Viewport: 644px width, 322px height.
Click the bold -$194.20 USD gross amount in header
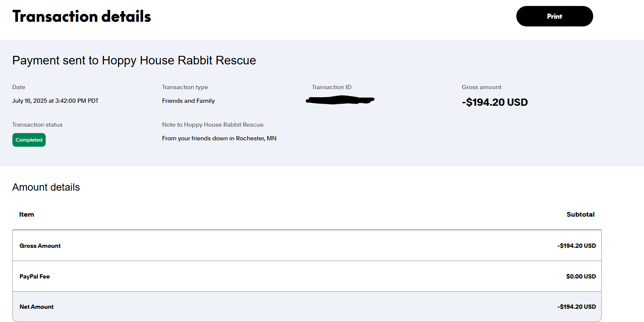point(495,102)
